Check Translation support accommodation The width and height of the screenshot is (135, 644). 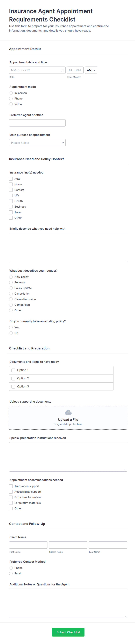tap(11, 486)
